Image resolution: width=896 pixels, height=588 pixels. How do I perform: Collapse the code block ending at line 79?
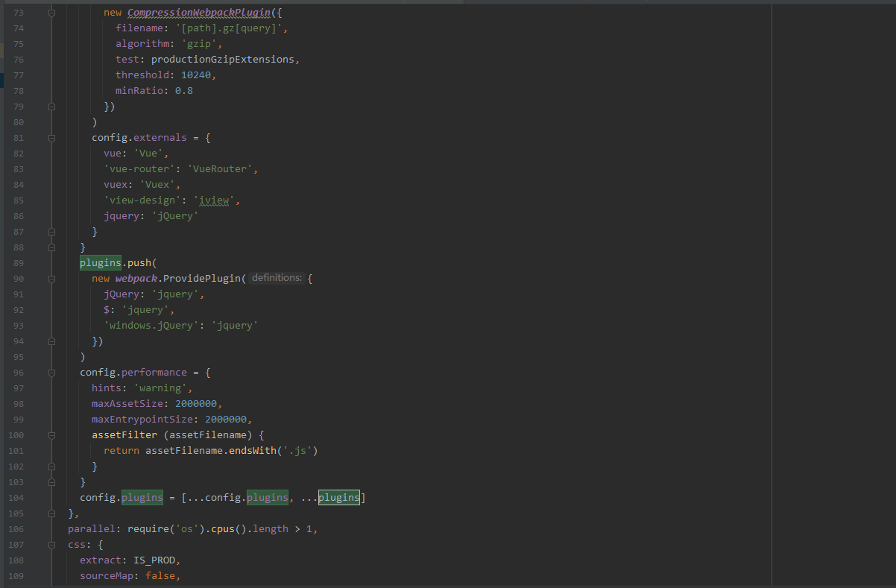(51, 106)
